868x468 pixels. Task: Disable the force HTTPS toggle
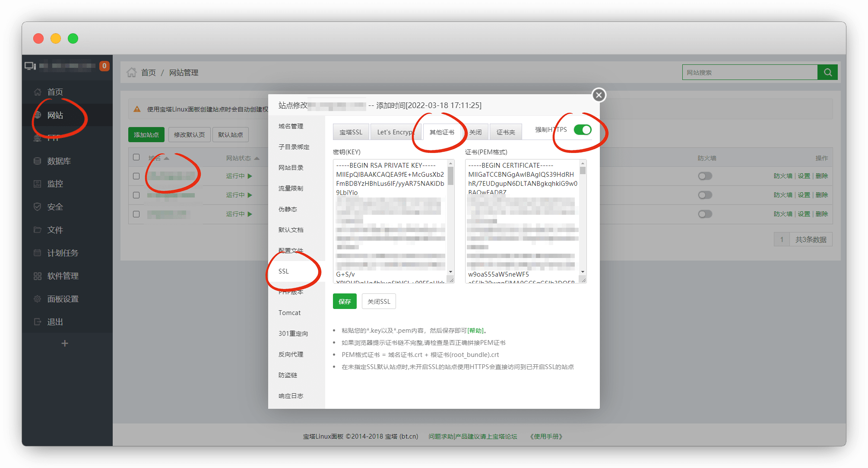click(583, 130)
